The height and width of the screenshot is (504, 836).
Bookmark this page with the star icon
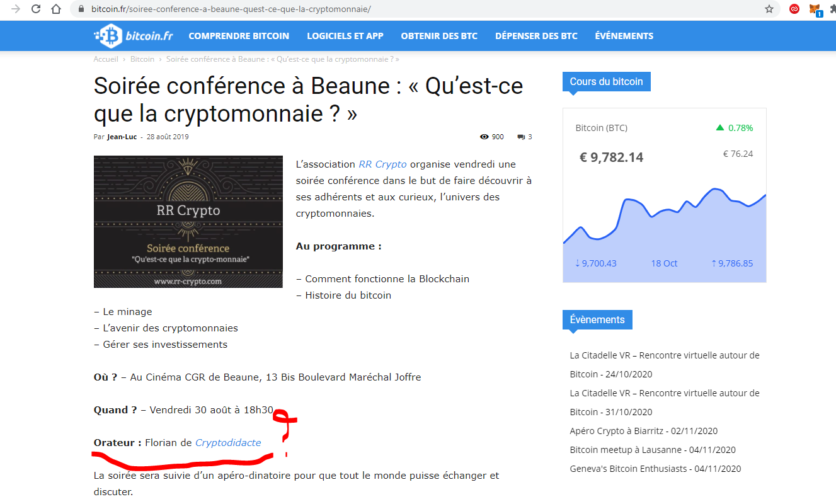click(x=769, y=9)
